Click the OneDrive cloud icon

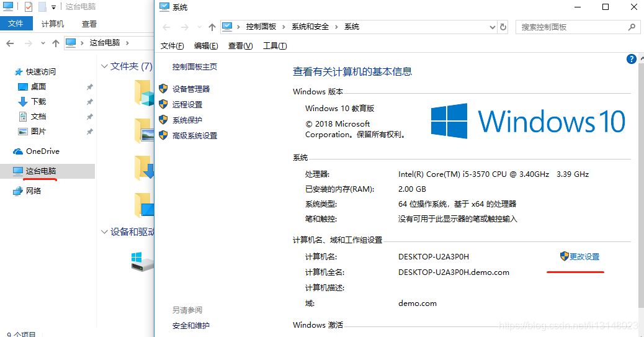18,151
